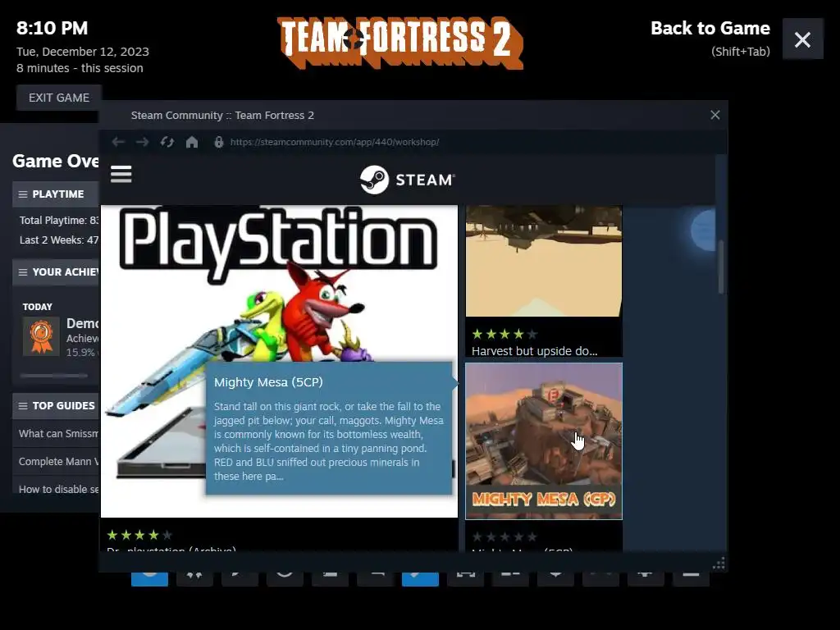Image resolution: width=840 pixels, height=630 pixels.
Task: Click the 'Game Overview' heading
Action: [x=55, y=161]
